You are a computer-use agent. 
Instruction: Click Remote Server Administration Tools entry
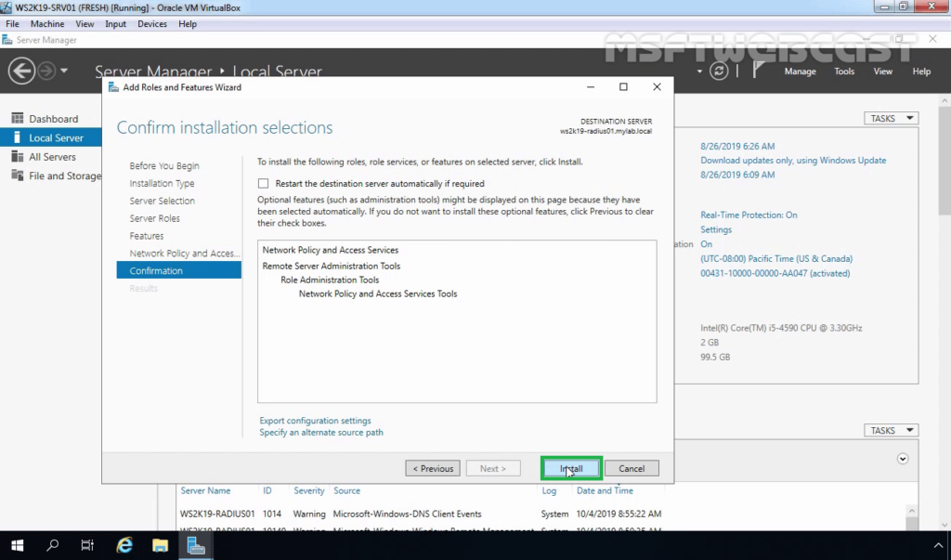tap(332, 266)
